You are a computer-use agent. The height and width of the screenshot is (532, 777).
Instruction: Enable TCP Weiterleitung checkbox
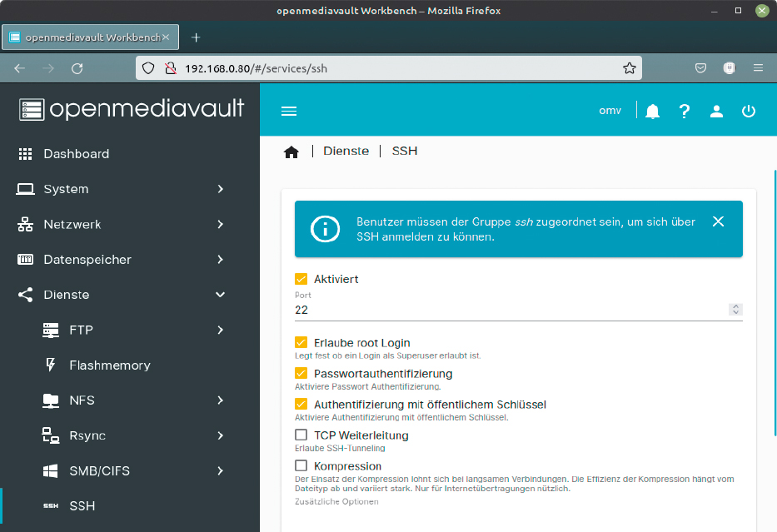301,435
